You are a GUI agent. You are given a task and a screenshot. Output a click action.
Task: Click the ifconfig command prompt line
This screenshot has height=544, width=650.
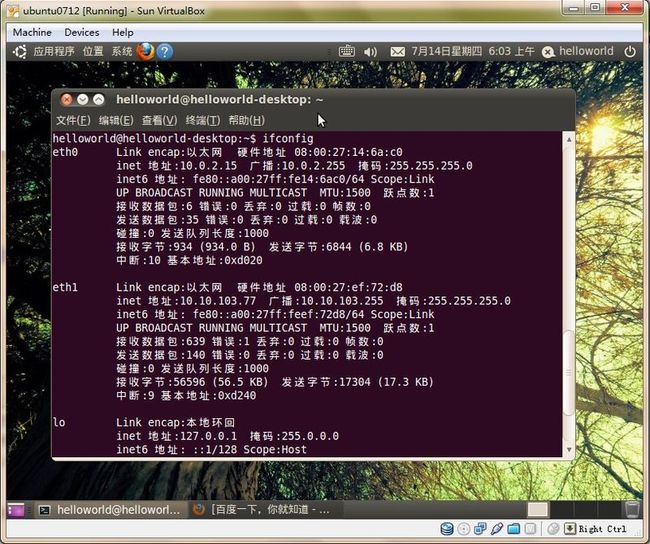click(183, 138)
